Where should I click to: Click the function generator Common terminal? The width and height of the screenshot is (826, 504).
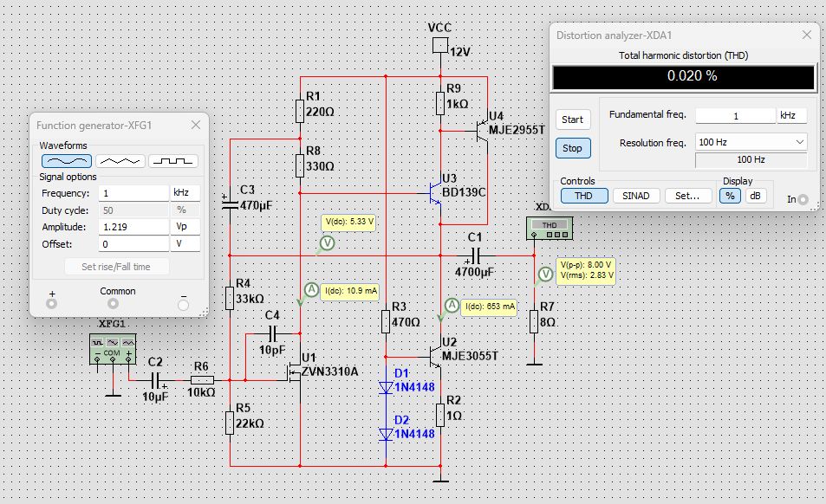[x=113, y=304]
